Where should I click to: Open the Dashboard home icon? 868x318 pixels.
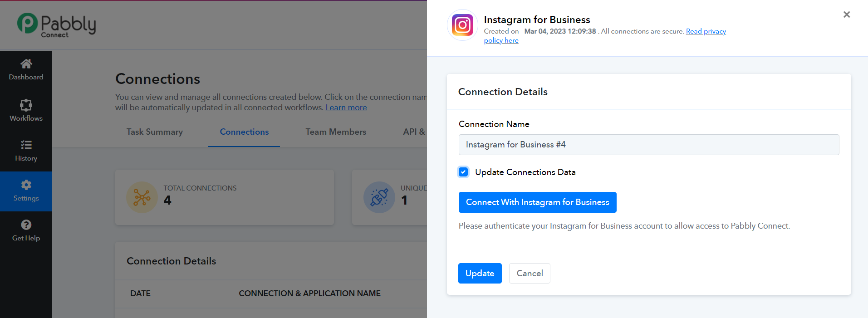26,64
